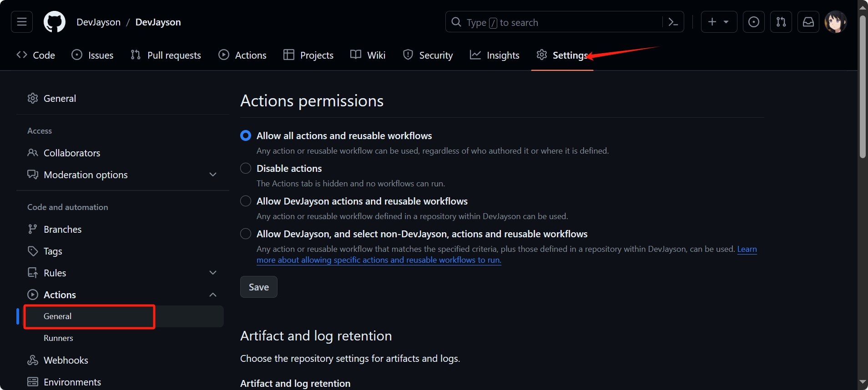The image size is (868, 390).
Task: Click the search input field
Action: tap(565, 22)
